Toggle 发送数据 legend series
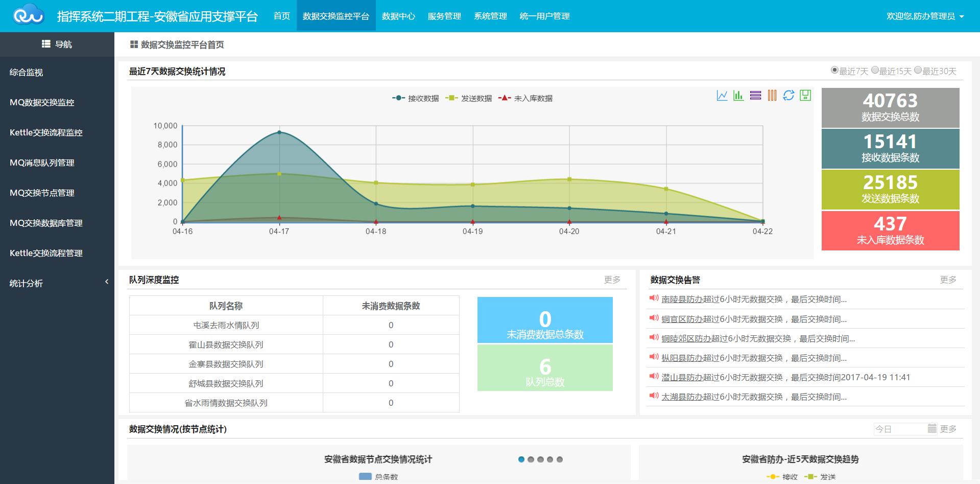The width and height of the screenshot is (980, 484). 469,98
